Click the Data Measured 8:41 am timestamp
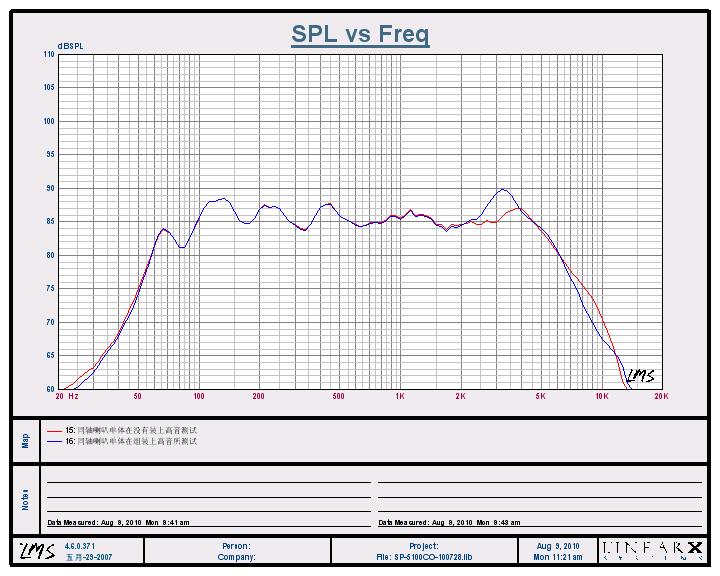This screenshot has width=720, height=576. click(x=118, y=523)
